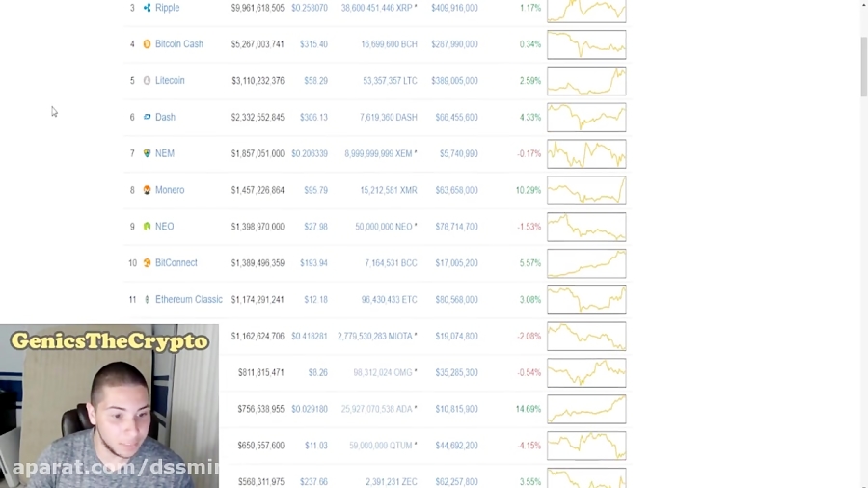The image size is (868, 488).
Task: Open the BitConnect coin link
Action: (176, 263)
